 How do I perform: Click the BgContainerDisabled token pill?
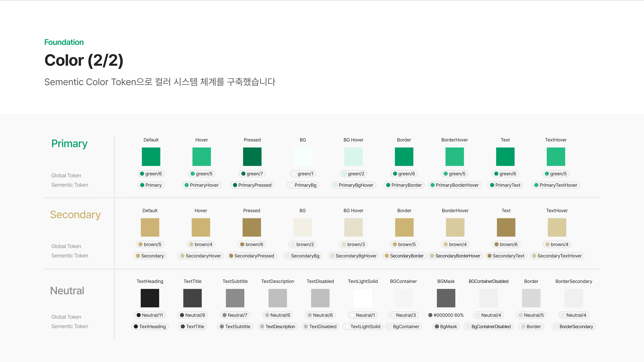(x=489, y=326)
